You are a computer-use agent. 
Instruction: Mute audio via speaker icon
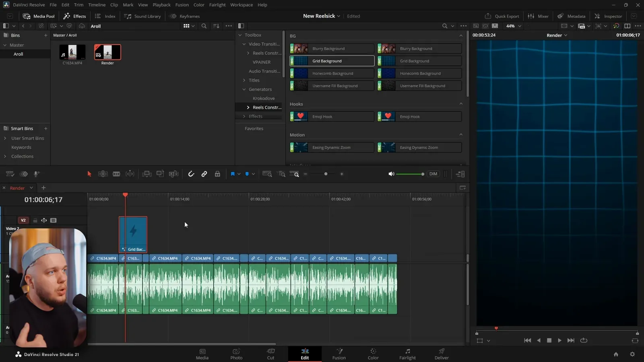[x=391, y=174]
